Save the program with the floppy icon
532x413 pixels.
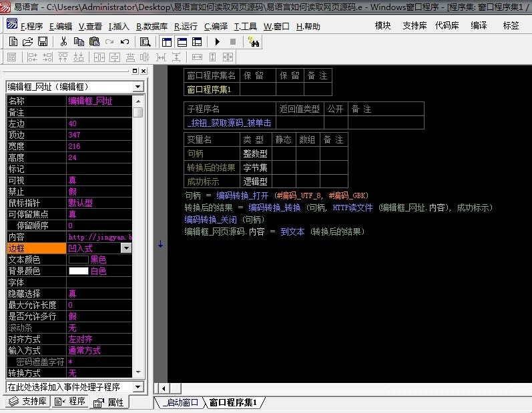pos(42,41)
